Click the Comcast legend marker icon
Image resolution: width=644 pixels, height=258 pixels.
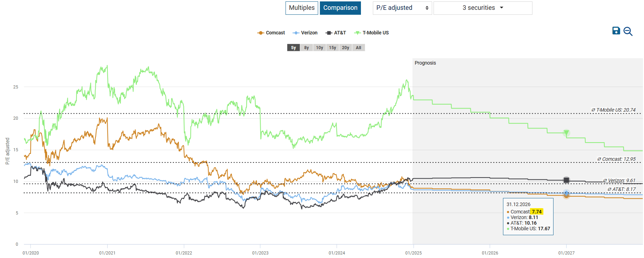260,33
